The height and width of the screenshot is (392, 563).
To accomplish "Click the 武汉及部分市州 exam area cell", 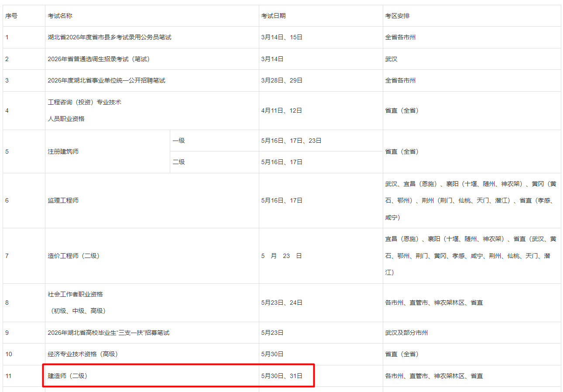I will point(406,333).
